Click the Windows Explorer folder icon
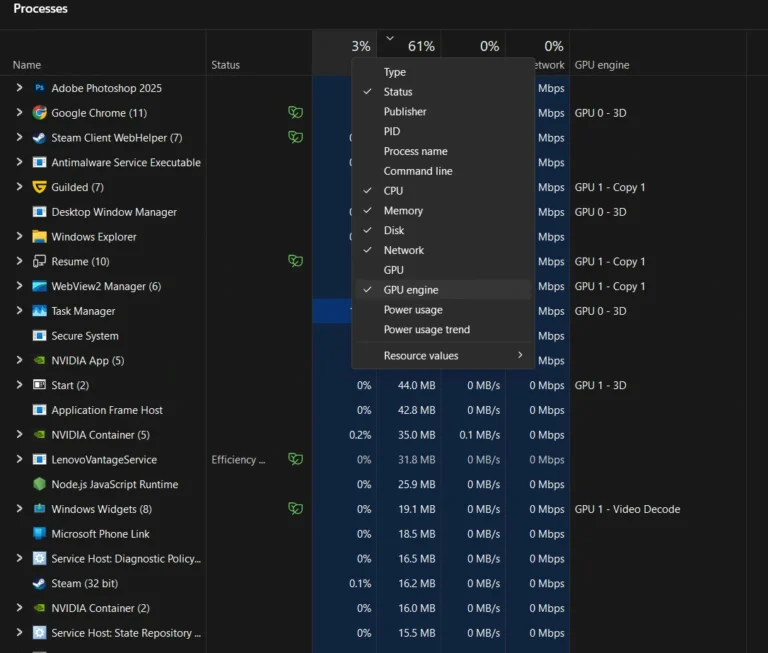Screen dimensions: 768x653 click(x=39, y=237)
